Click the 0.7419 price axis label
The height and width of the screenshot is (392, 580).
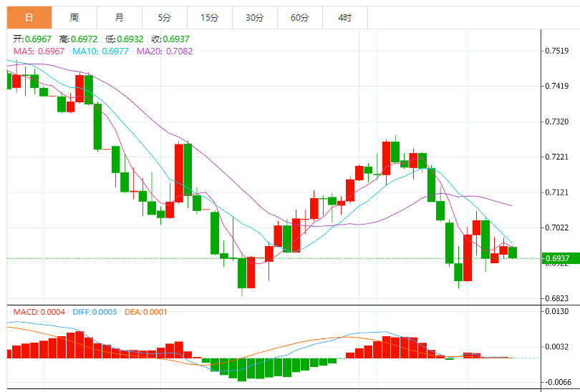pos(557,86)
